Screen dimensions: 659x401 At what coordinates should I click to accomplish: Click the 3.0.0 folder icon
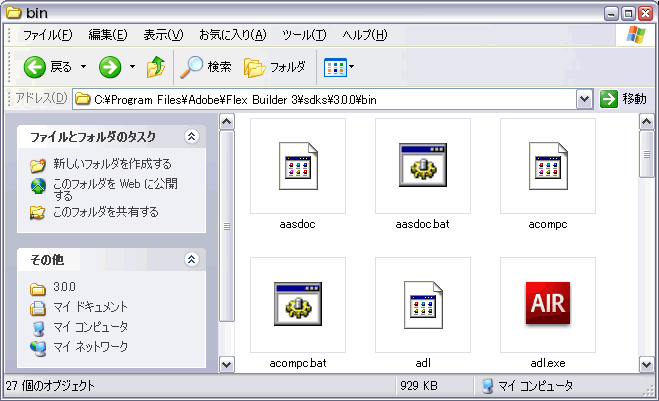pyautogui.click(x=38, y=289)
